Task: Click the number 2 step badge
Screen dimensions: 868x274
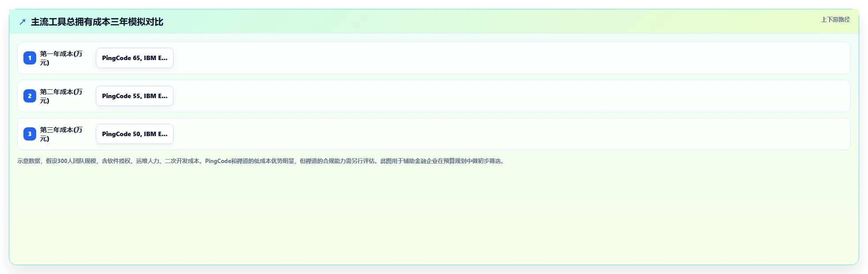Action: pos(30,96)
